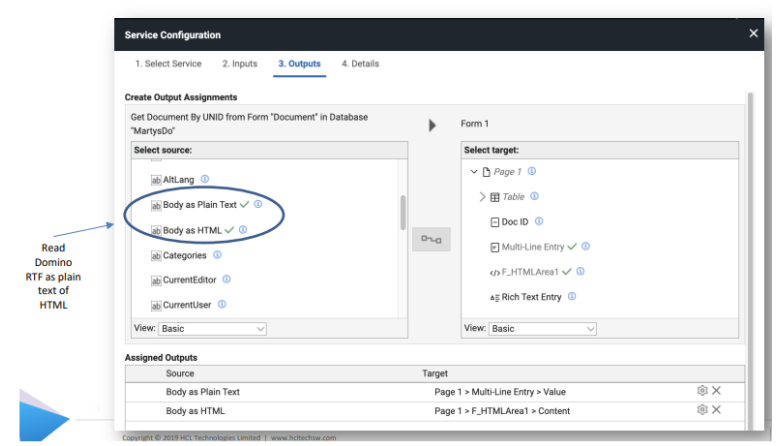The image size is (778, 446).
Task: Close the Service Configuration dialog
Action: coord(753,33)
